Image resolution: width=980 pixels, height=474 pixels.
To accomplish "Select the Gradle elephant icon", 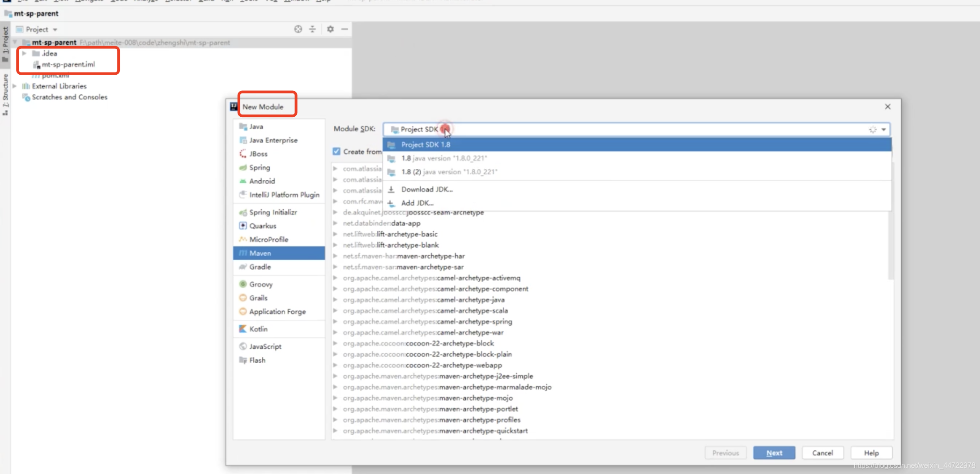I will pyautogui.click(x=243, y=267).
